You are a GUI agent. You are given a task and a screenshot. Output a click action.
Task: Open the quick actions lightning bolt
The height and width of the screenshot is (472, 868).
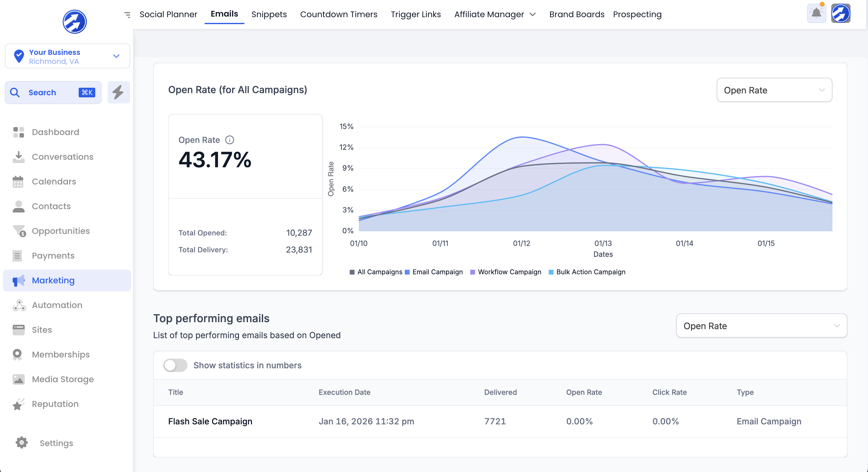118,92
